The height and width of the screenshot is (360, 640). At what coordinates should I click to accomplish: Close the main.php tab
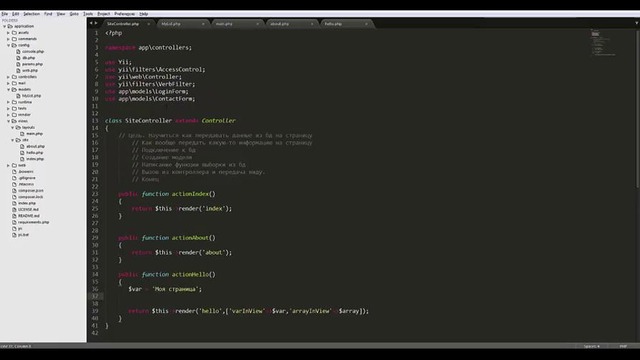[x=257, y=24]
